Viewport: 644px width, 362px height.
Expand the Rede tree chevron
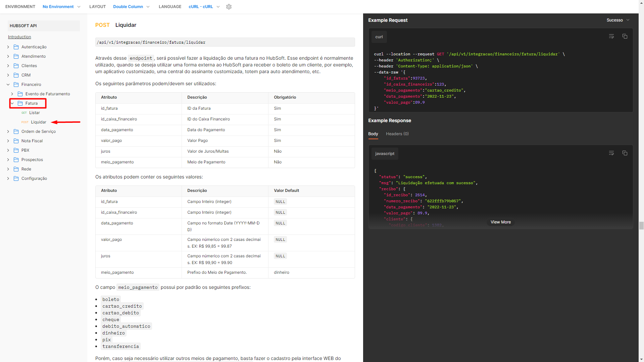[x=8, y=169]
